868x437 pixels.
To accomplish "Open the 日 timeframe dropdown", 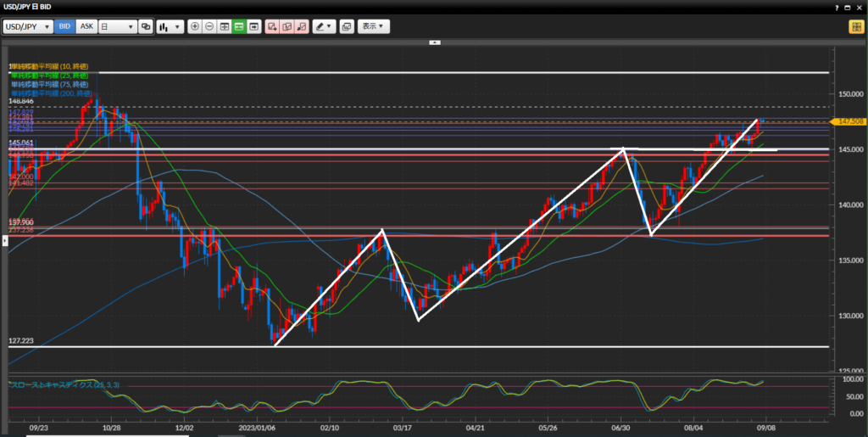I will pyautogui.click(x=117, y=26).
